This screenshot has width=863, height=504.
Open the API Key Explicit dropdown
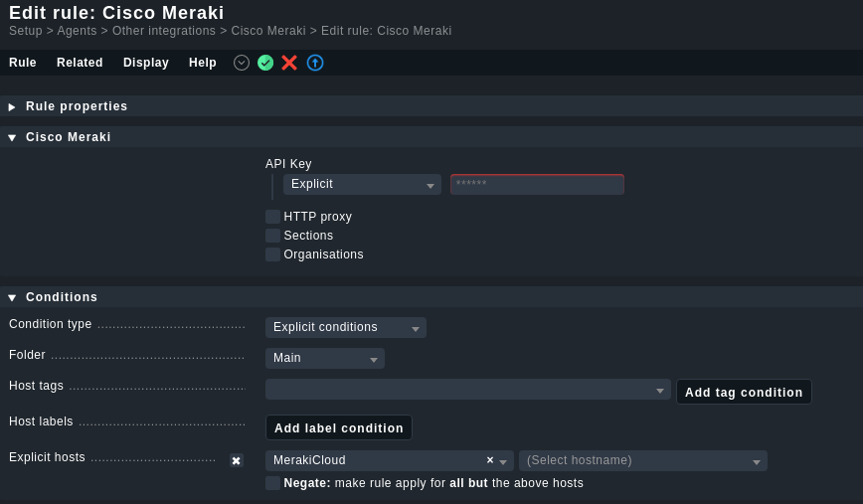coord(362,184)
